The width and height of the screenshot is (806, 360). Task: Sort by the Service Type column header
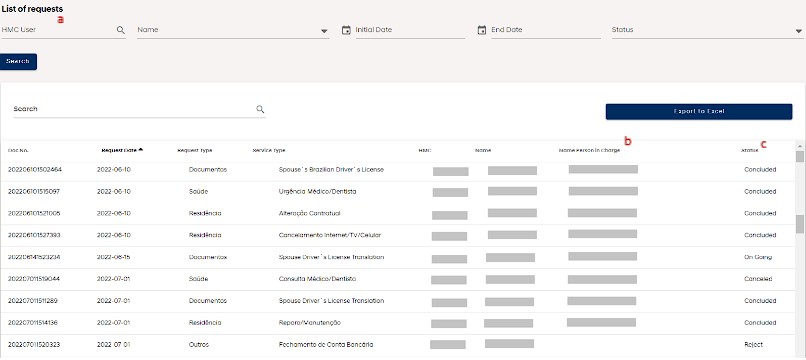[269, 151]
